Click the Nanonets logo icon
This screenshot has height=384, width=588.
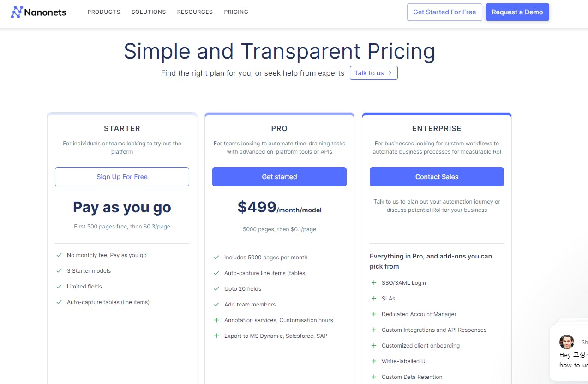tap(17, 12)
